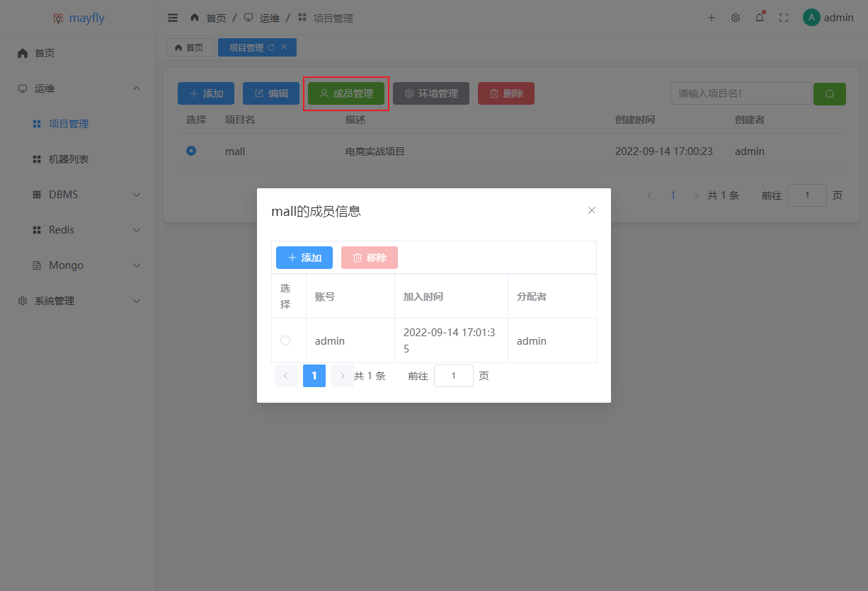The image size is (868, 591).
Task: Click the mayfly logo icon
Action: (x=58, y=18)
